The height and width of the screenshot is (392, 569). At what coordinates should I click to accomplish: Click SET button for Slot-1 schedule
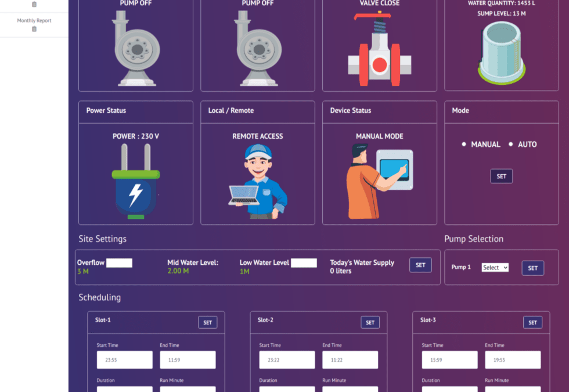click(x=207, y=322)
